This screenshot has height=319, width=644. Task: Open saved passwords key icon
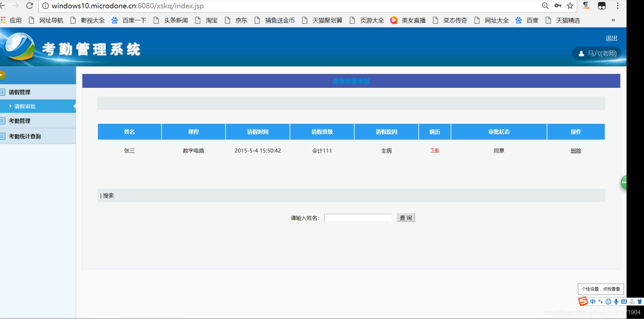(558, 6)
